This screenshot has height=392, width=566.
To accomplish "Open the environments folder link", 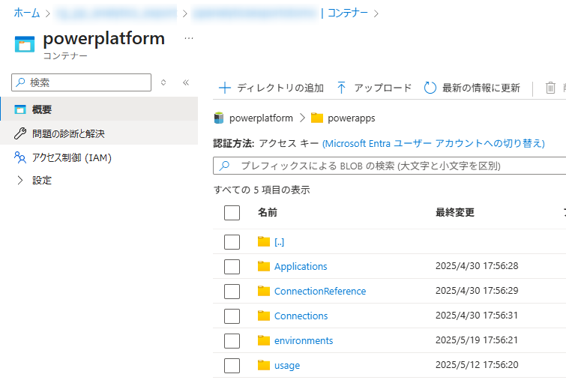I will pyautogui.click(x=304, y=340).
